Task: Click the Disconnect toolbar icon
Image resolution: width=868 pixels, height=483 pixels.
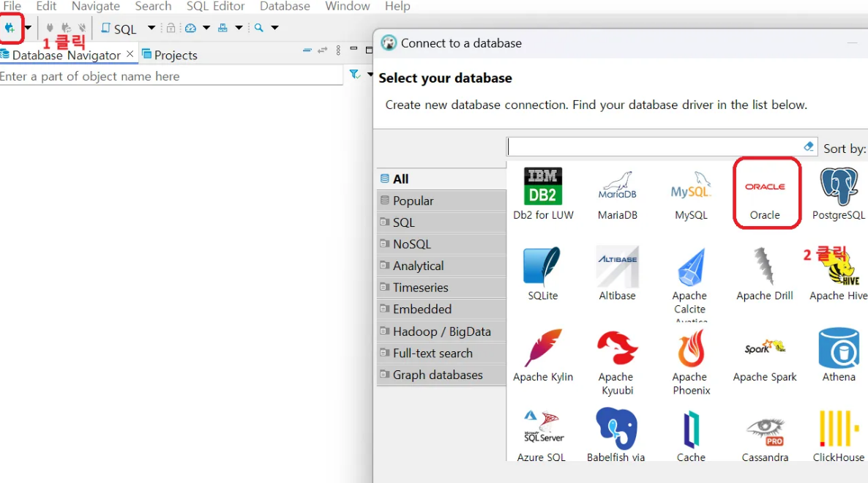Action: [82, 28]
